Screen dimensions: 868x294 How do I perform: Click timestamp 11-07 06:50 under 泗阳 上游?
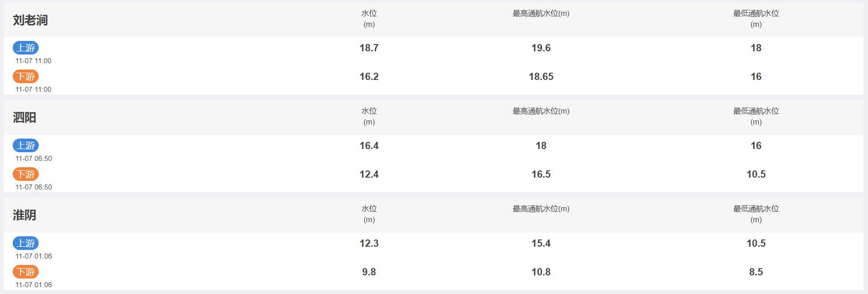point(34,159)
